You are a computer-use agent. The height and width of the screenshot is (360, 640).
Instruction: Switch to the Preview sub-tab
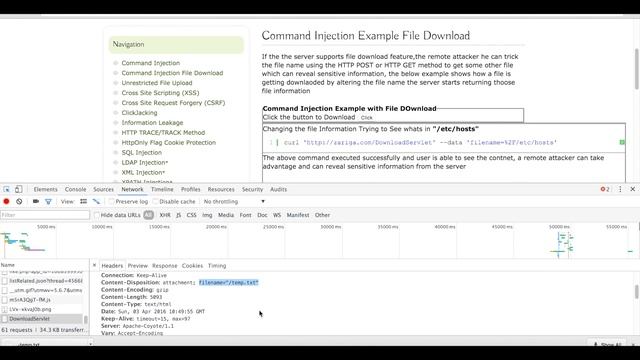click(x=138, y=266)
